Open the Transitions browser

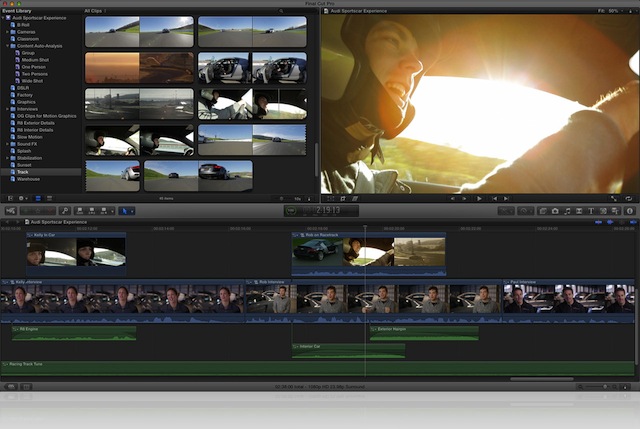coord(579,211)
